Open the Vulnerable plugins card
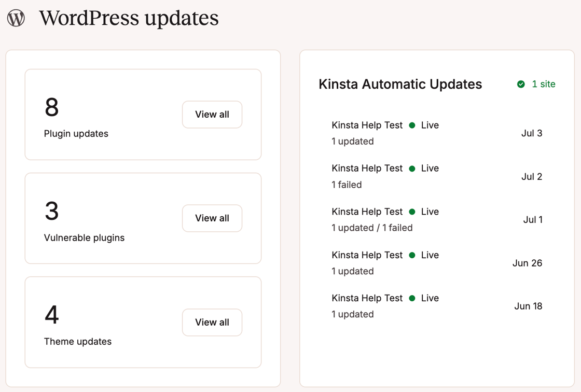The width and height of the screenshot is (581, 392). (x=143, y=218)
